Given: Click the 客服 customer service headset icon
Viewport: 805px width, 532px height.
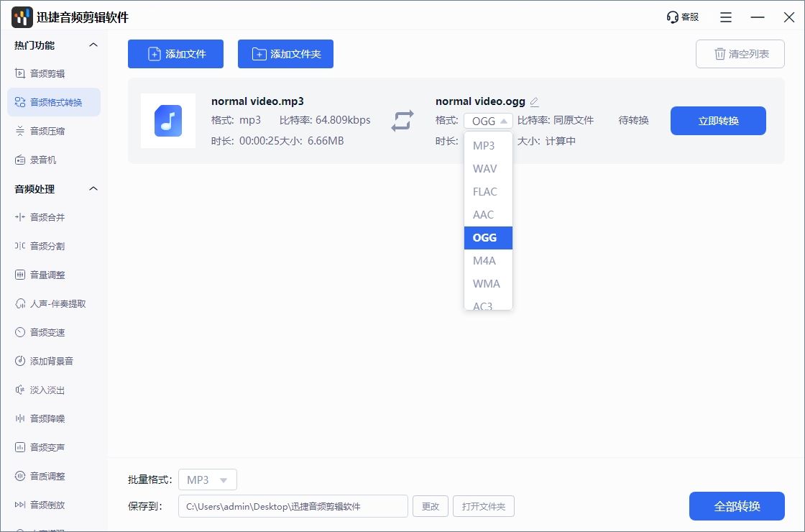Looking at the screenshot, I should pyautogui.click(x=672, y=17).
